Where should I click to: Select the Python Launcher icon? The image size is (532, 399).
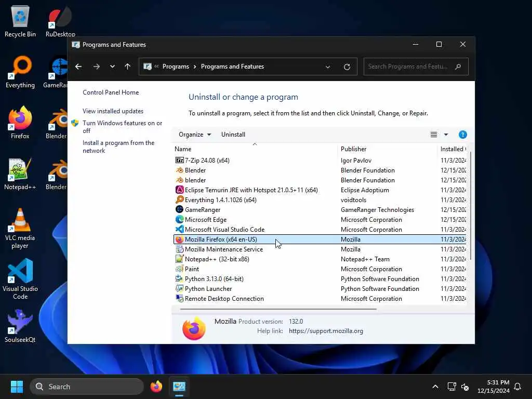(x=179, y=288)
